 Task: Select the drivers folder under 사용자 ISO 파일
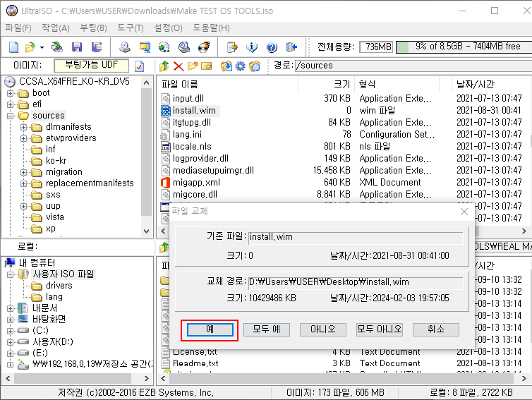(59, 286)
